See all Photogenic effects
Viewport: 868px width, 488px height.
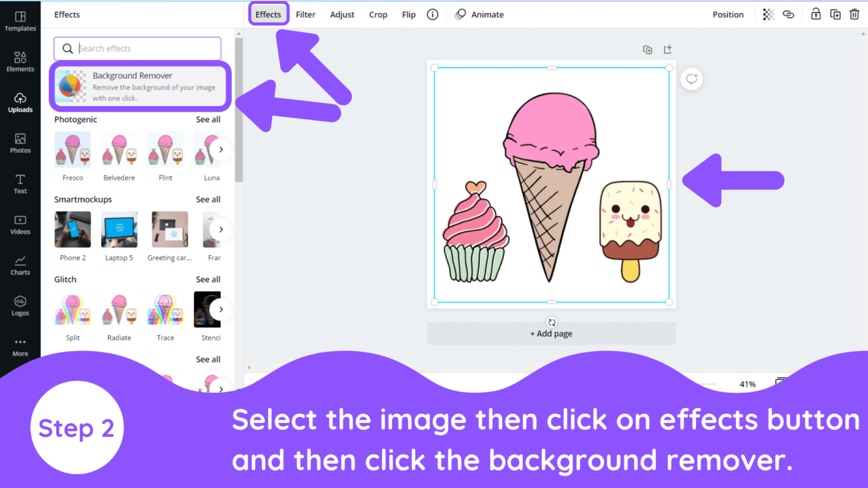[x=208, y=120]
